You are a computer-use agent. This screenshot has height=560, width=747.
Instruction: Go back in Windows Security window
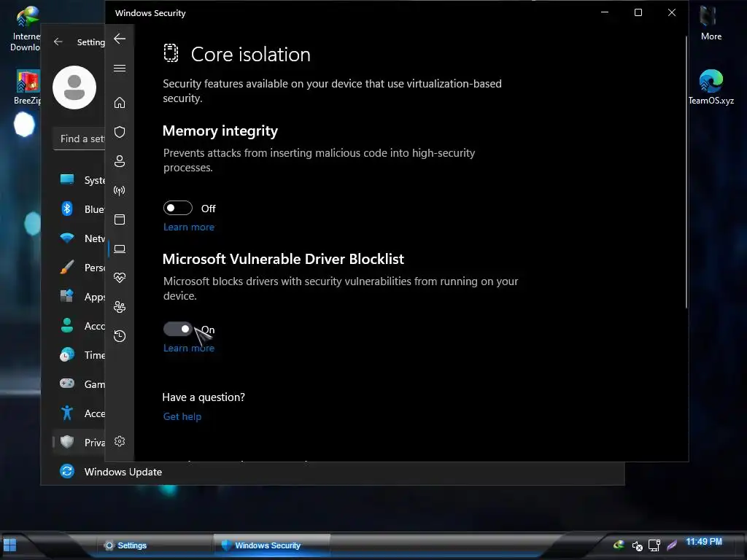click(120, 39)
